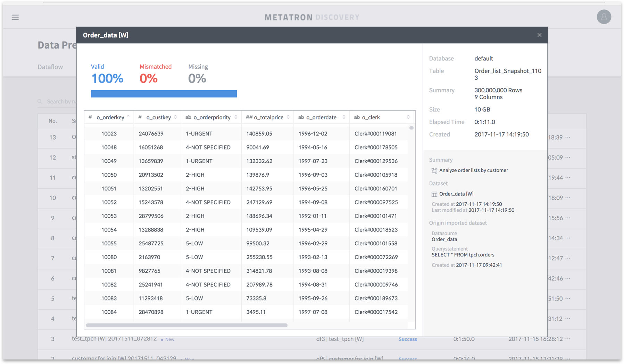Click the Valid 100% statistic
Image resolution: width=624 pixels, height=364 pixels.
pos(107,74)
